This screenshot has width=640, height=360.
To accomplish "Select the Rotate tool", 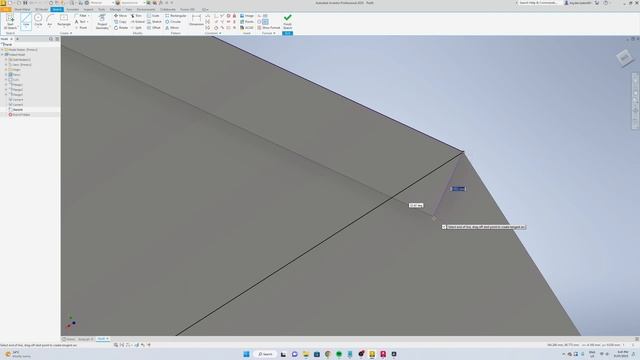I will [121, 28].
